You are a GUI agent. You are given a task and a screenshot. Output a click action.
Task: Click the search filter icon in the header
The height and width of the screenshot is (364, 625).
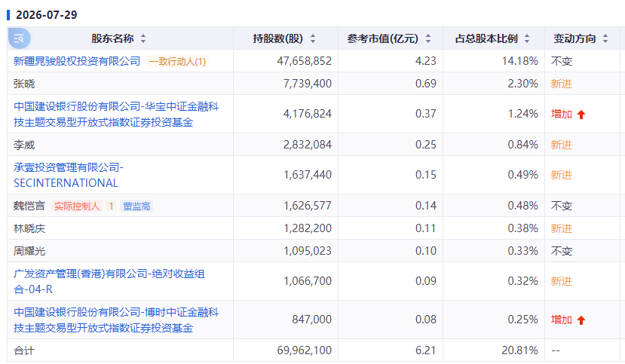[x=19, y=38]
